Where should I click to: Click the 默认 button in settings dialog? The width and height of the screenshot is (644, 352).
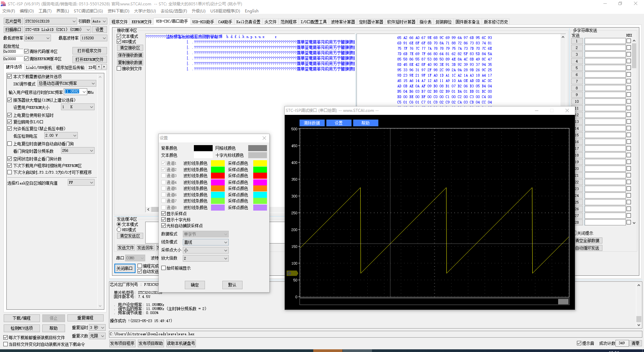pyautogui.click(x=232, y=285)
